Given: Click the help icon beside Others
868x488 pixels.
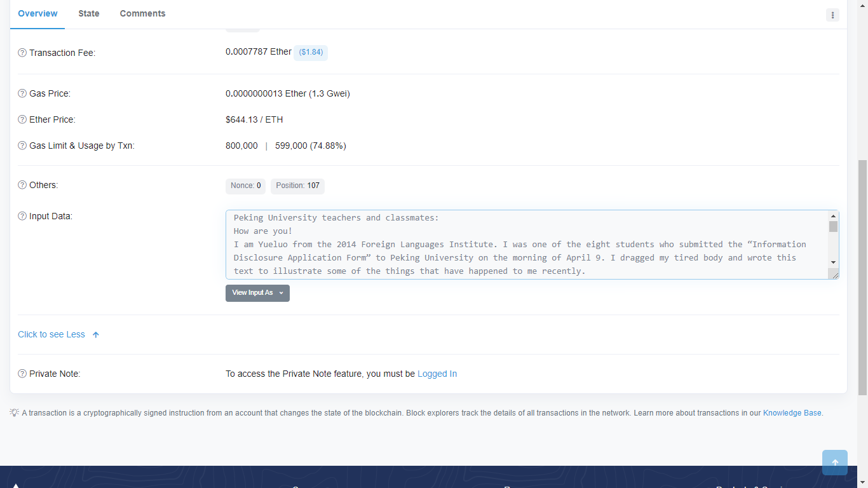Looking at the screenshot, I should point(22,185).
